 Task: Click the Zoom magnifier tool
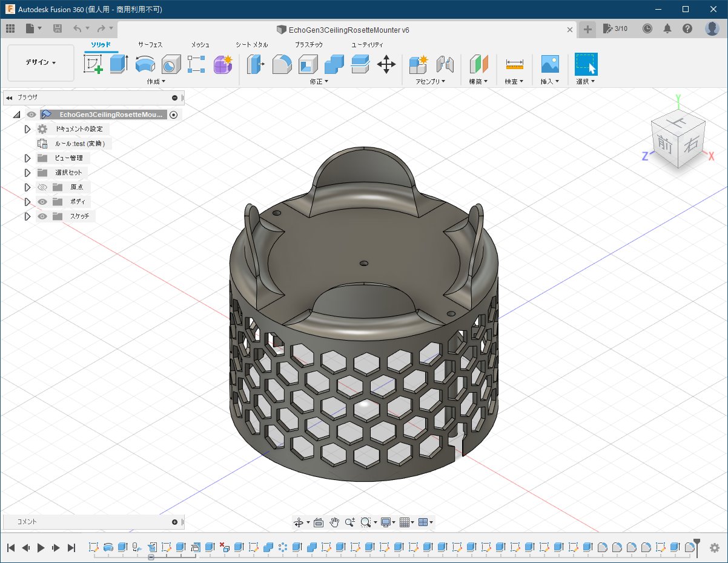(350, 522)
